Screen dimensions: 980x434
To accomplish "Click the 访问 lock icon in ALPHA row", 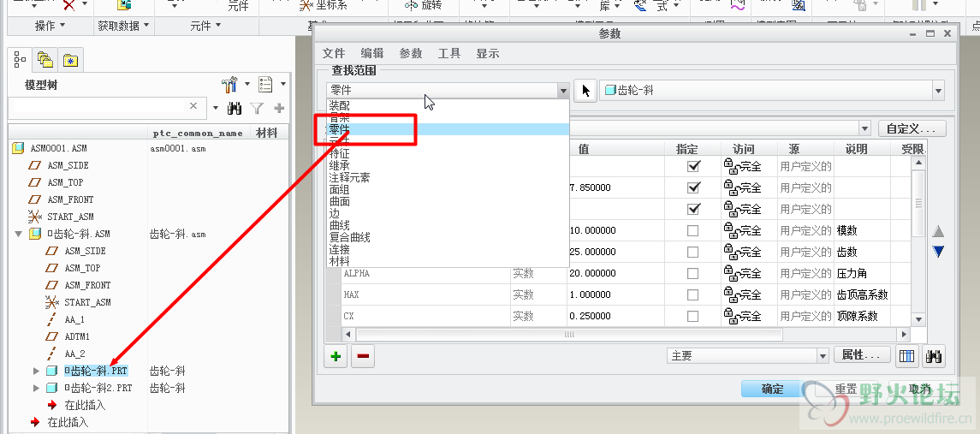I will [731, 273].
